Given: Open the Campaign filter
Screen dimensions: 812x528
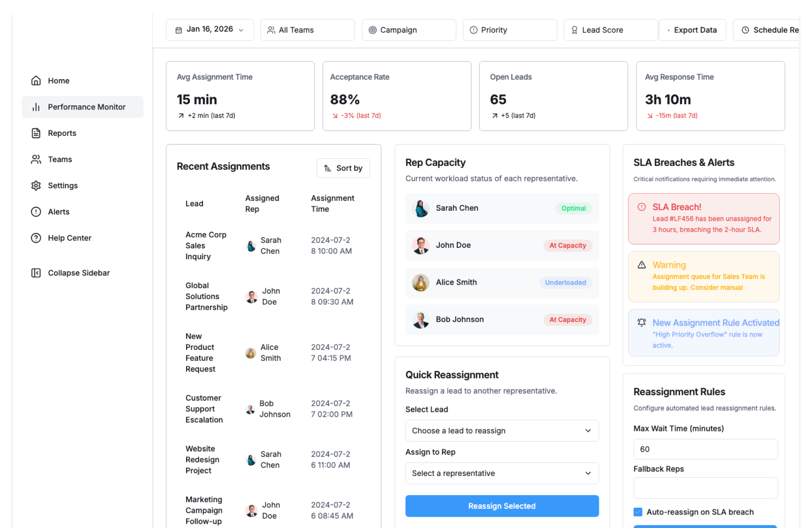Looking at the screenshot, I should (409, 30).
